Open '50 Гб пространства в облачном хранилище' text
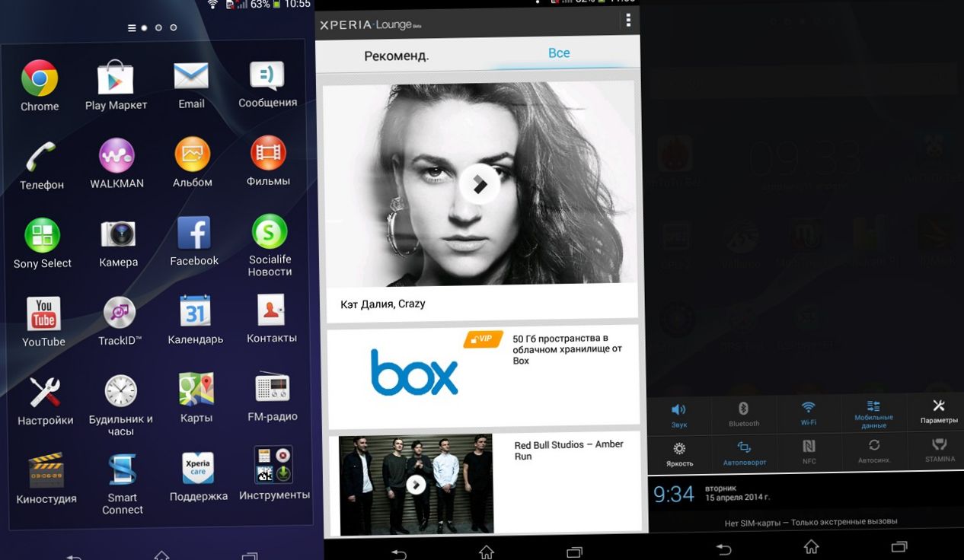Viewport: 964px width, 560px height. click(567, 349)
